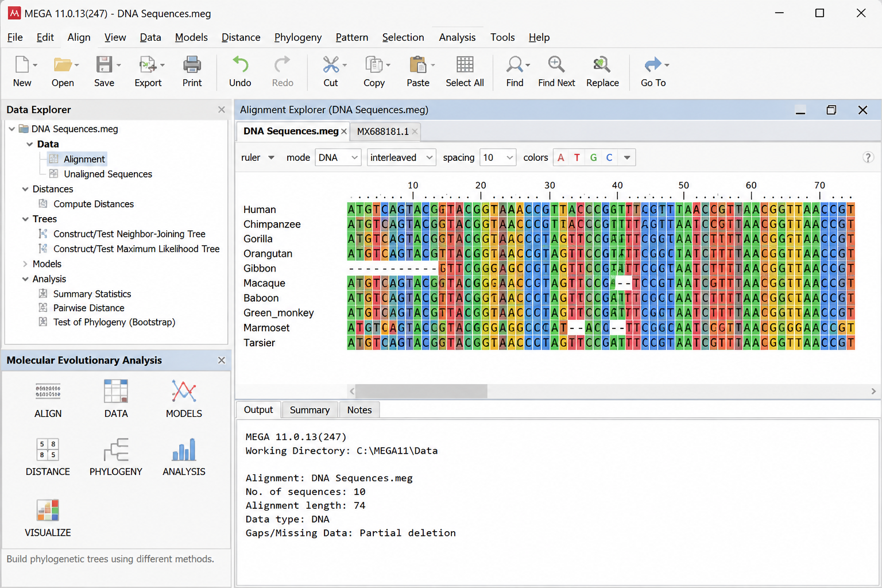Click the Copy toolbar icon
The image size is (882, 588).
click(374, 64)
